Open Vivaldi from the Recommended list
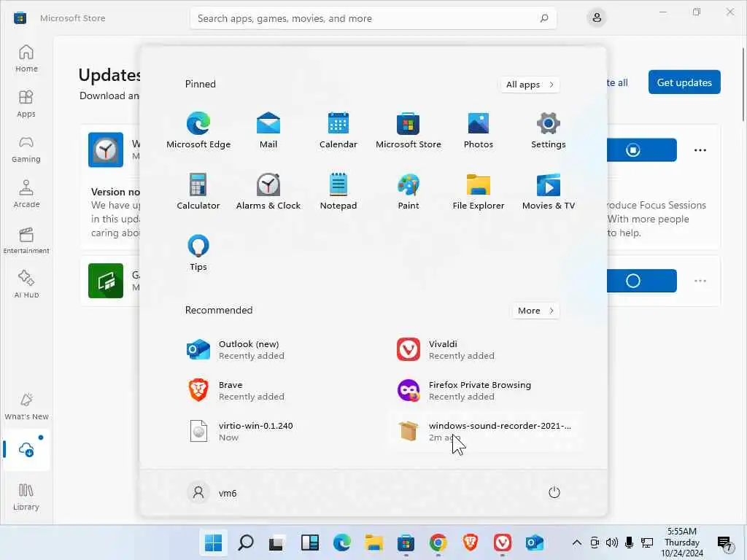The image size is (747, 560). (x=486, y=349)
